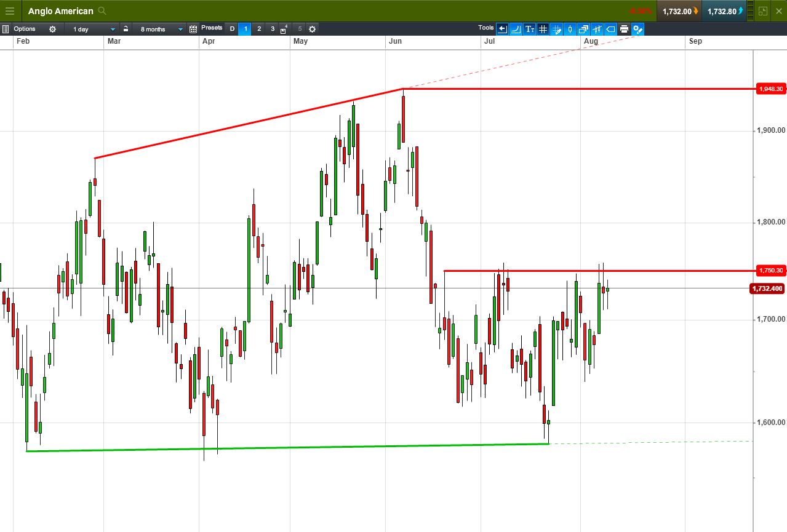Select the grid edit pencil tool
Viewport: 787px width, 532px height.
pos(556,29)
